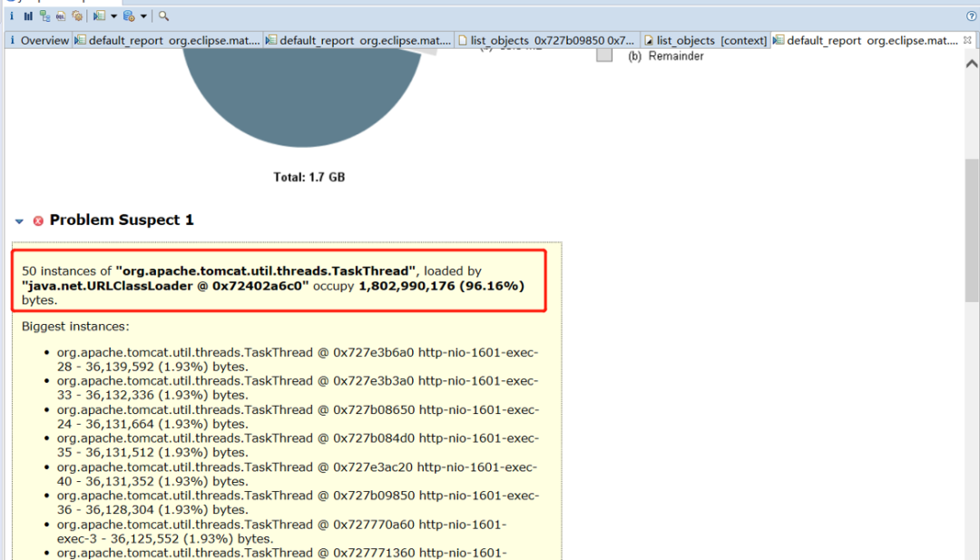This screenshot has width=980, height=560.
Task: Select the TaskThread @ 0x727e3b3a0 entry
Action: (x=298, y=388)
